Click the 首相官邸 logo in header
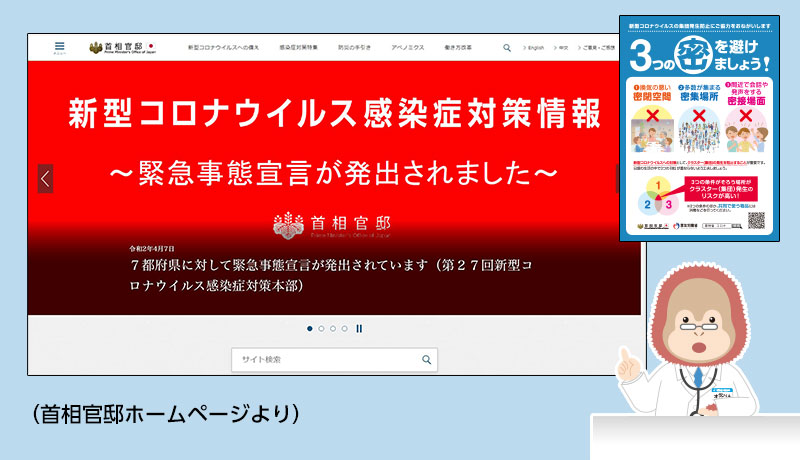The width and height of the screenshot is (800, 460). point(122,48)
